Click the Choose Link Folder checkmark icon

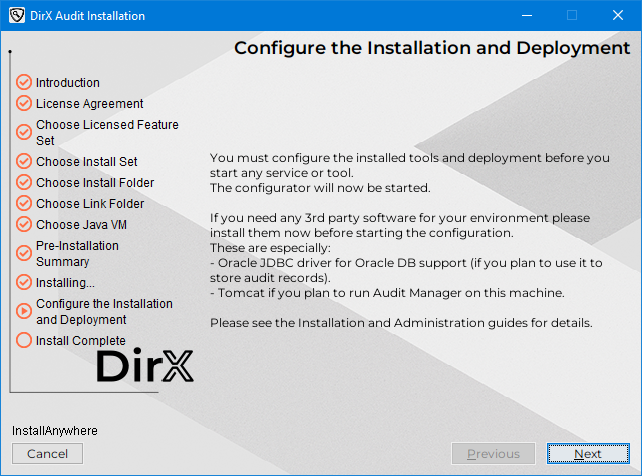(x=24, y=203)
